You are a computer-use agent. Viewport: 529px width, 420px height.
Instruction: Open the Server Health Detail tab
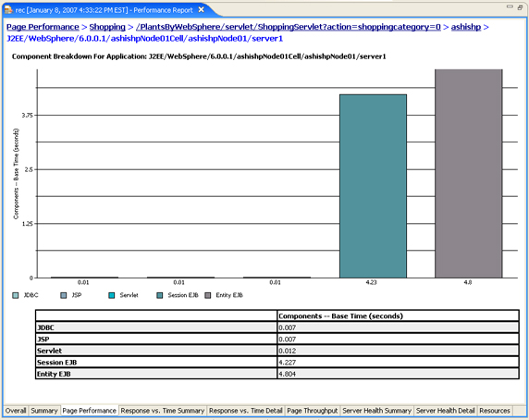coord(446,411)
